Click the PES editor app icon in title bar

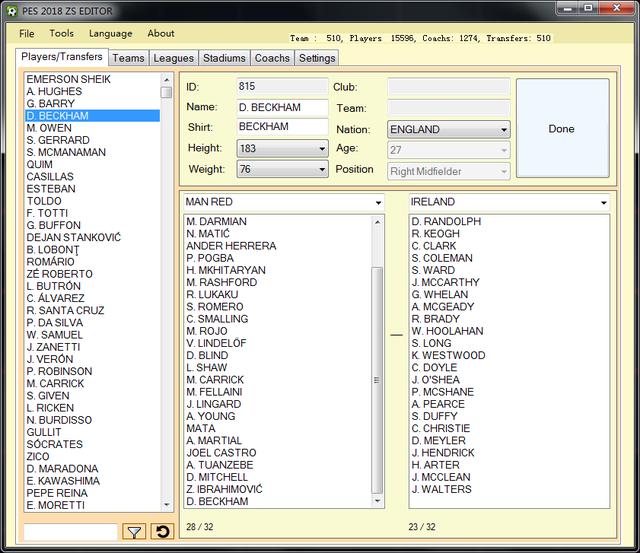pos(10,10)
